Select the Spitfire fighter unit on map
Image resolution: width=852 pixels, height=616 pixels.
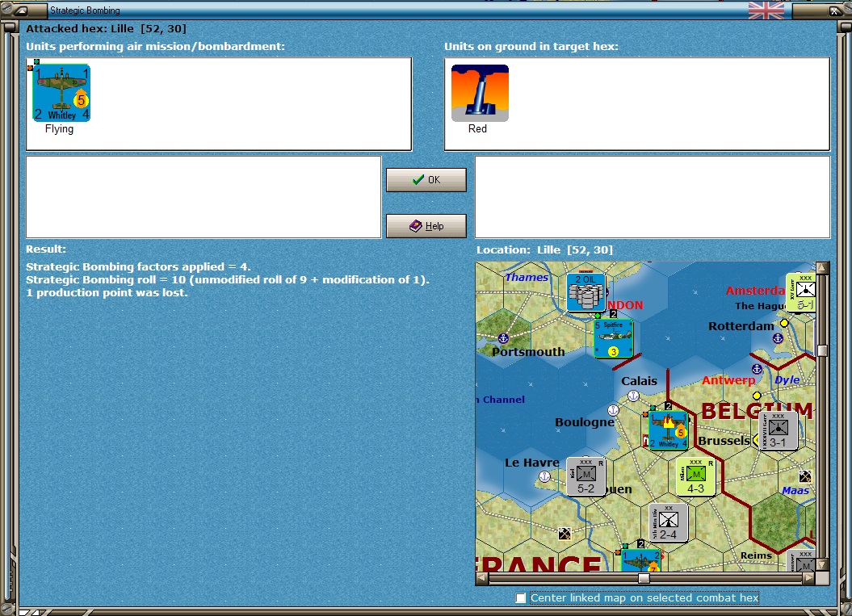click(614, 338)
